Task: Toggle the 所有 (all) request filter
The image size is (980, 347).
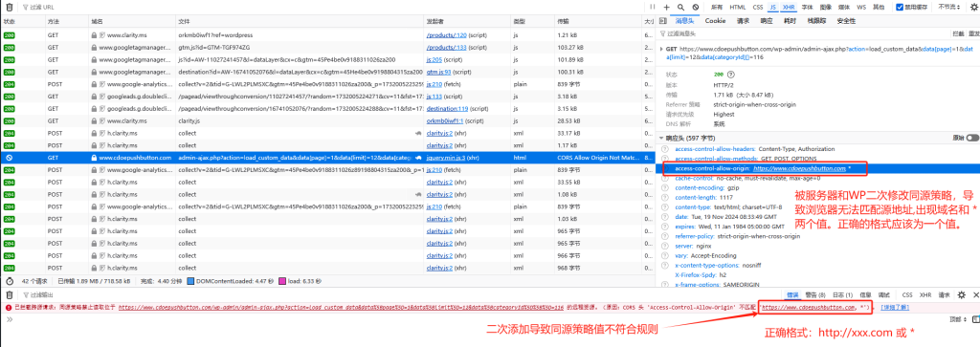Action: pyautogui.click(x=716, y=7)
